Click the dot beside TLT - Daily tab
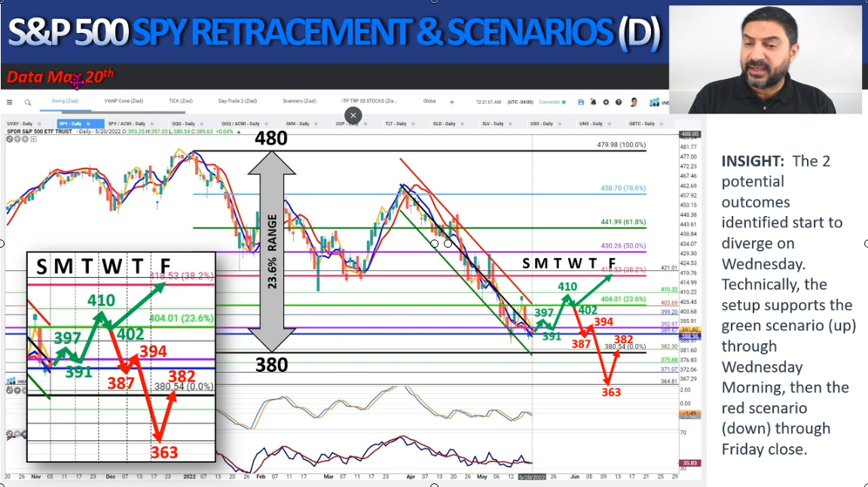Screen dimensions: 868x487 (x=413, y=124)
